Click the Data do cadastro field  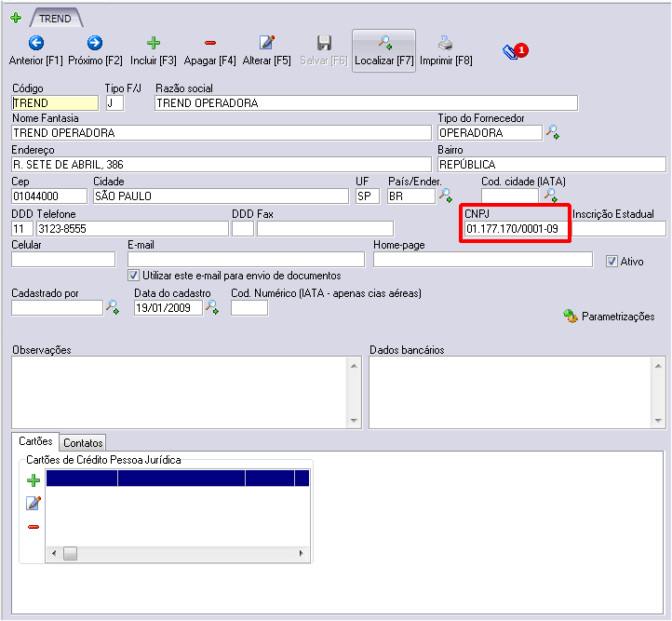pos(168,308)
